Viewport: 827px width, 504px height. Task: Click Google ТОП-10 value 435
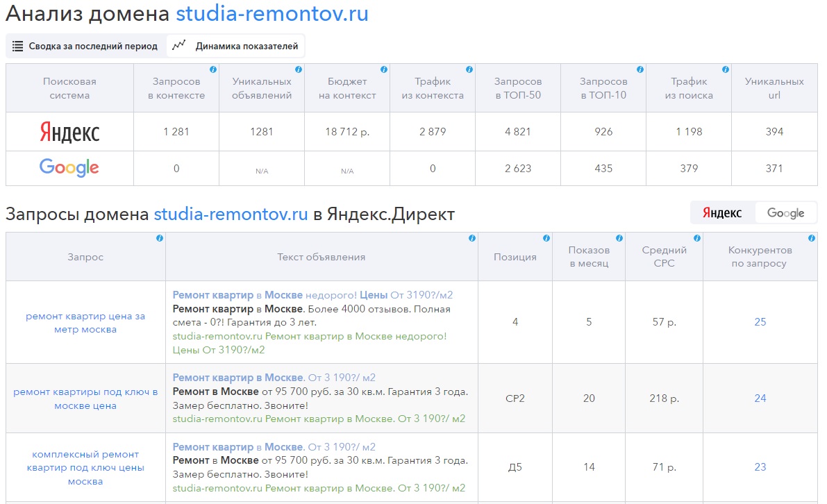tap(603, 169)
